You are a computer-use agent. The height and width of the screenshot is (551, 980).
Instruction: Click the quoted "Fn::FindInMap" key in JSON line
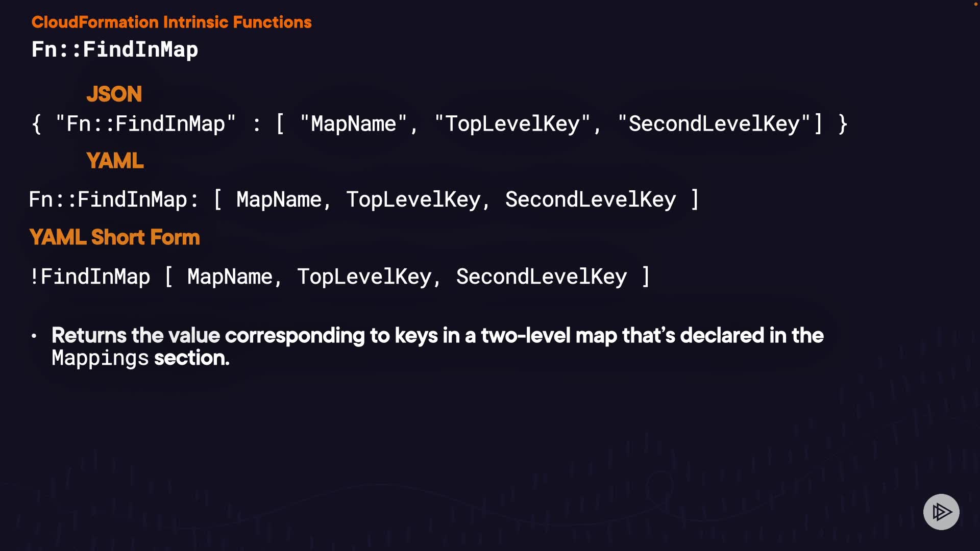[145, 124]
